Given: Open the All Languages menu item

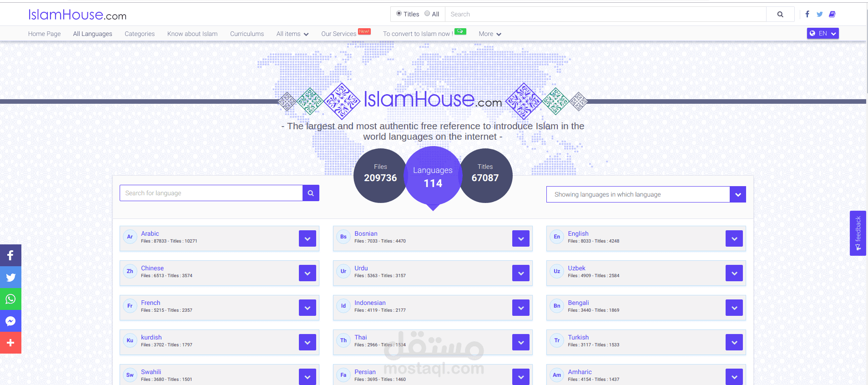Looking at the screenshot, I should tap(92, 34).
